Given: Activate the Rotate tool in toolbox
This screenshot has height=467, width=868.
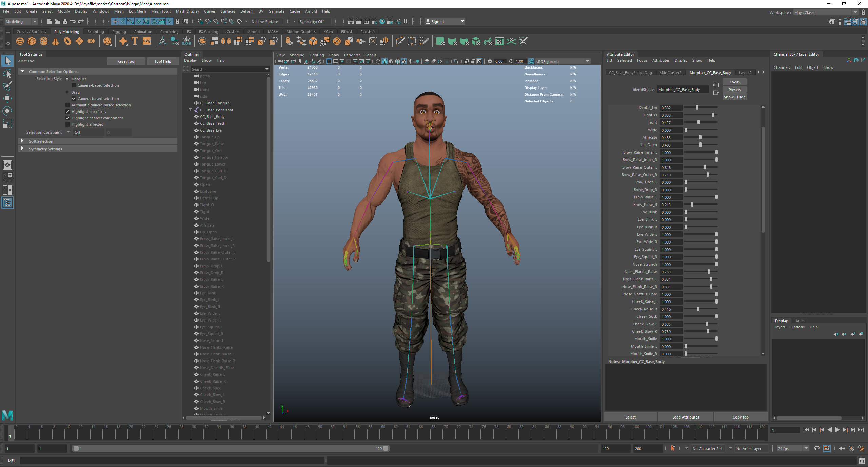Looking at the screenshot, I should (7, 111).
